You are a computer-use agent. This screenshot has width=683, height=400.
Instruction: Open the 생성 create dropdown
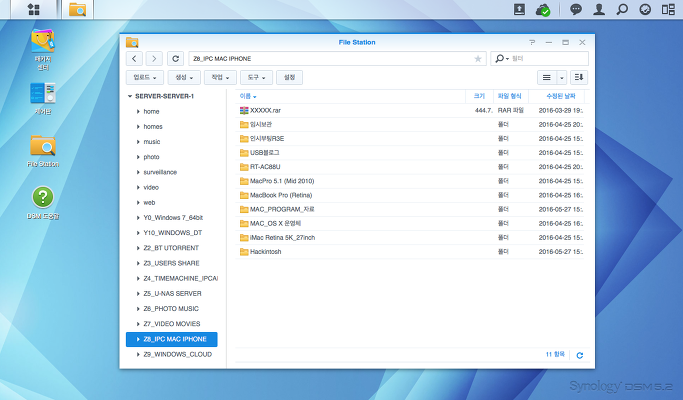click(x=184, y=78)
